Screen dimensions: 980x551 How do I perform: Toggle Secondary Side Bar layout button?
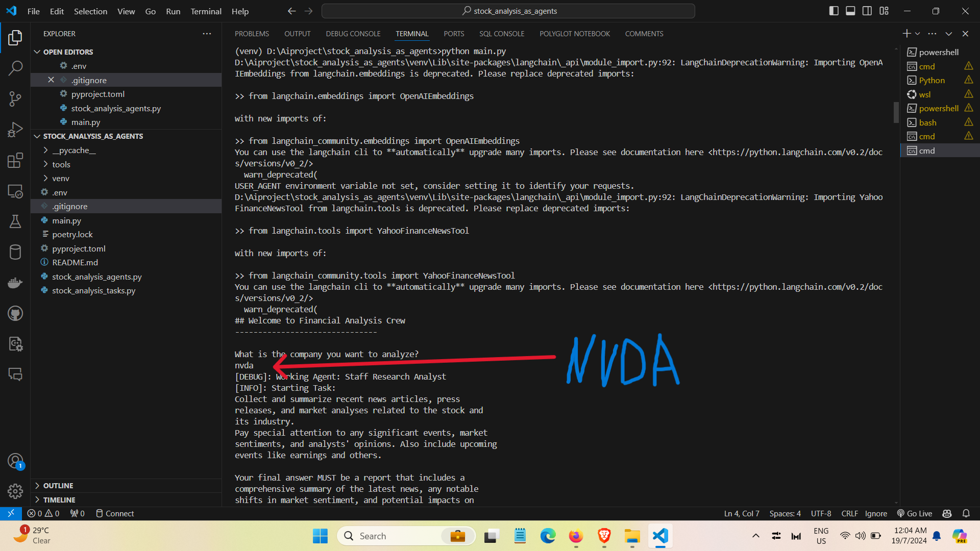[x=867, y=11]
